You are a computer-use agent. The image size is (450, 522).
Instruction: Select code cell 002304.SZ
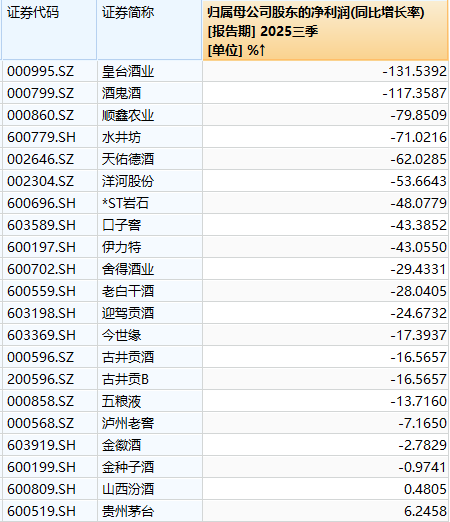tap(49, 181)
